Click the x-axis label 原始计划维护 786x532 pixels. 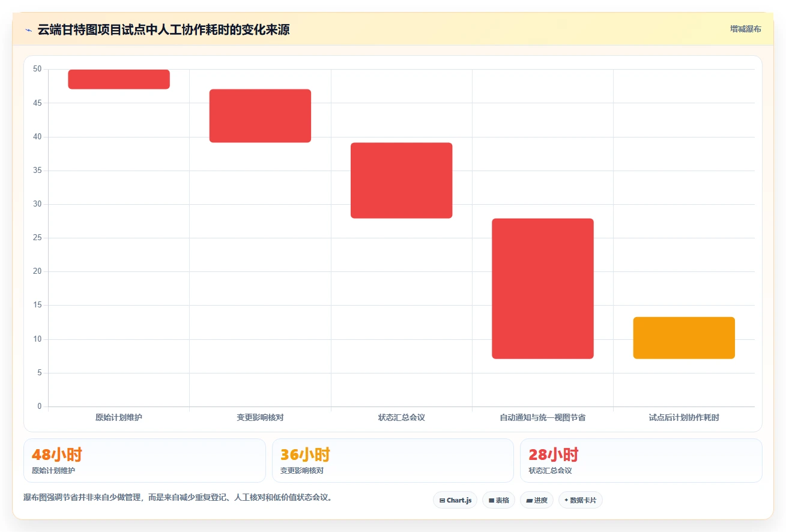[119, 417]
